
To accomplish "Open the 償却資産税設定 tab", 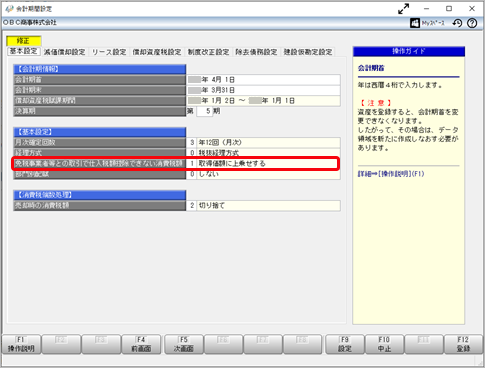I will (157, 52).
